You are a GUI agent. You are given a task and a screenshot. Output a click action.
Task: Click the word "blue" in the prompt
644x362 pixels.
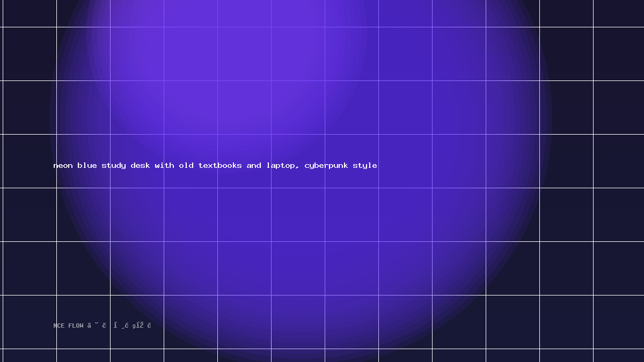click(x=87, y=166)
